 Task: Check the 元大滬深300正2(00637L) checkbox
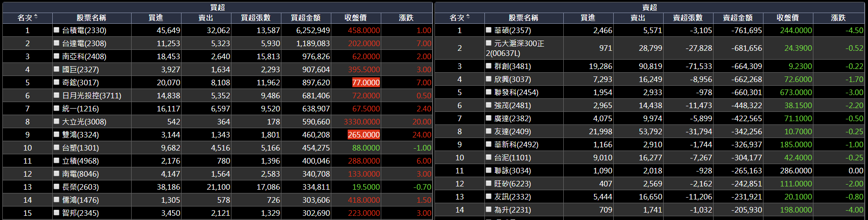coord(489,42)
